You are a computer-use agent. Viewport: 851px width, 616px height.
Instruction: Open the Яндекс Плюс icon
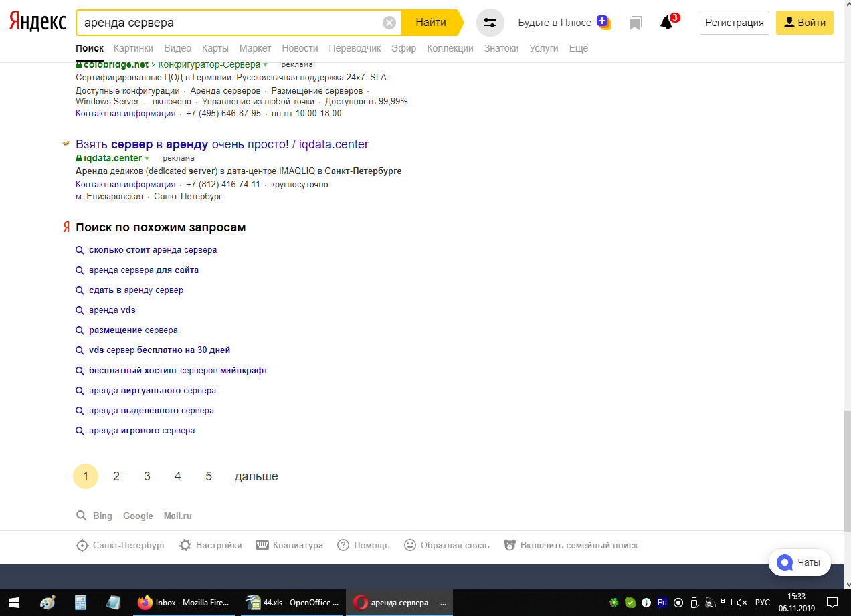point(604,23)
